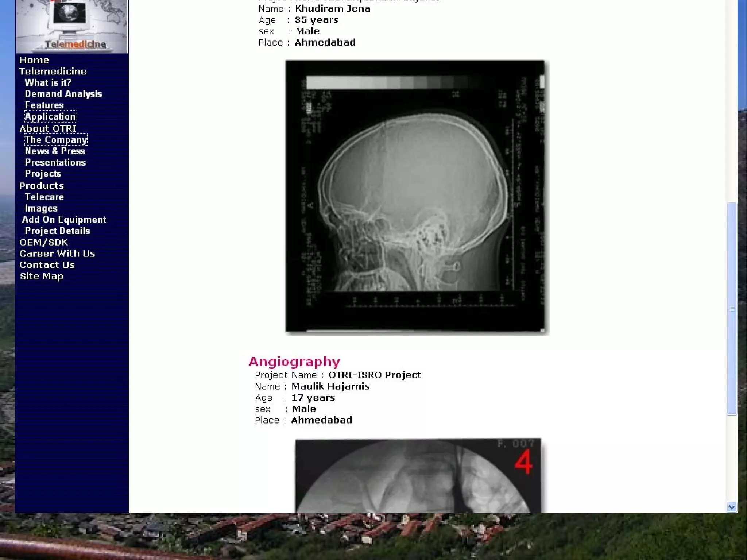This screenshot has width=747, height=560.
Task: Click the scrollbar down arrow
Action: [731, 507]
